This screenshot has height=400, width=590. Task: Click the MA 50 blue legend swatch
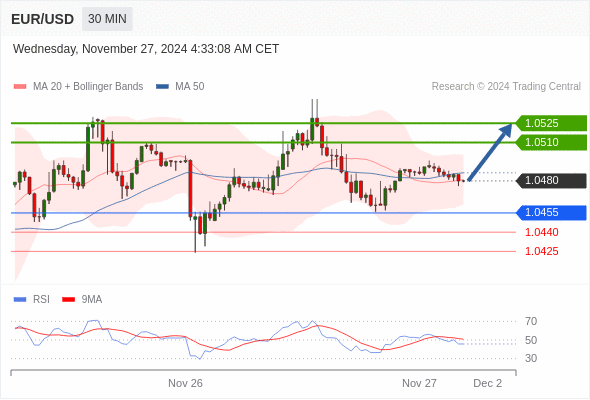tap(163, 87)
